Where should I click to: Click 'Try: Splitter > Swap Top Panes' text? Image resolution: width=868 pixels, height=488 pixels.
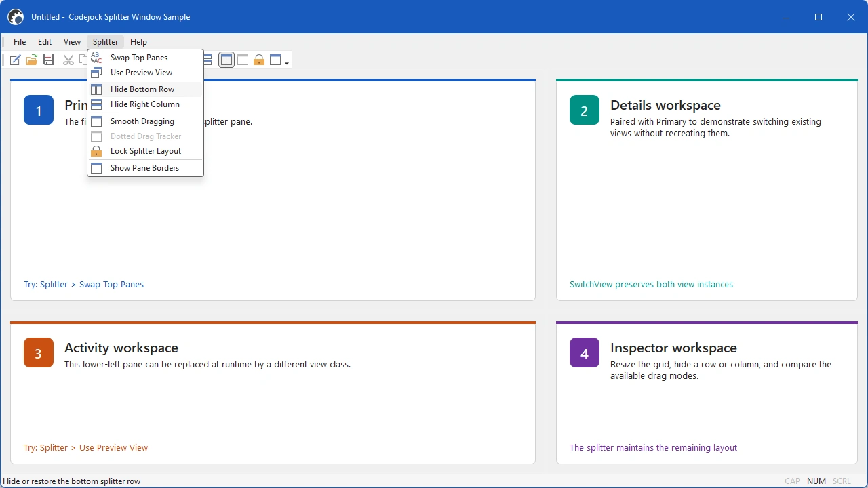[83, 285]
